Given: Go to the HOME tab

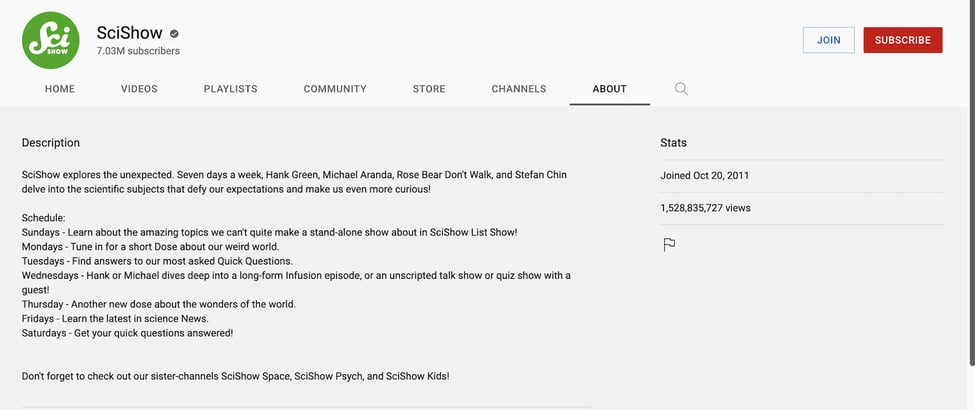Looking at the screenshot, I should click(60, 89).
